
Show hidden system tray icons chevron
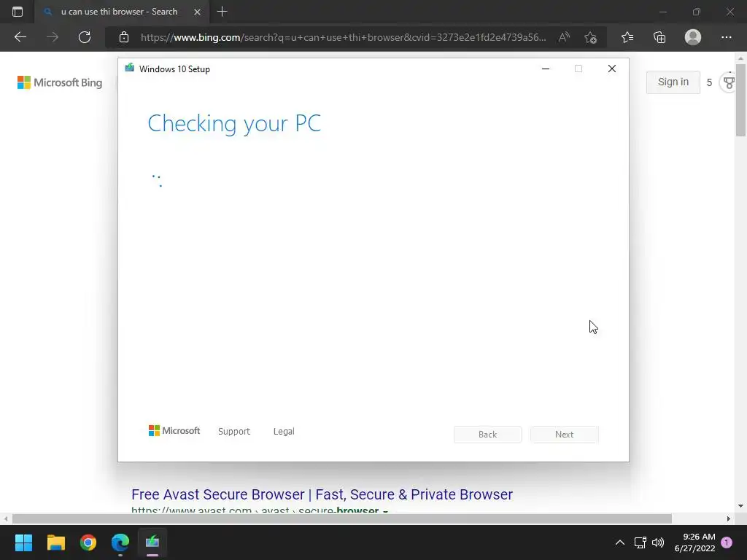[x=620, y=542]
